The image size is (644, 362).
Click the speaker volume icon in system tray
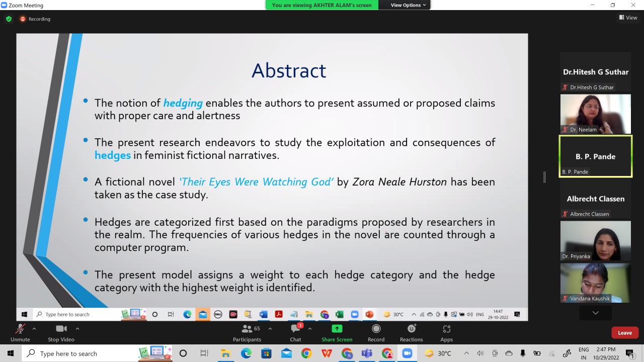tap(480, 353)
